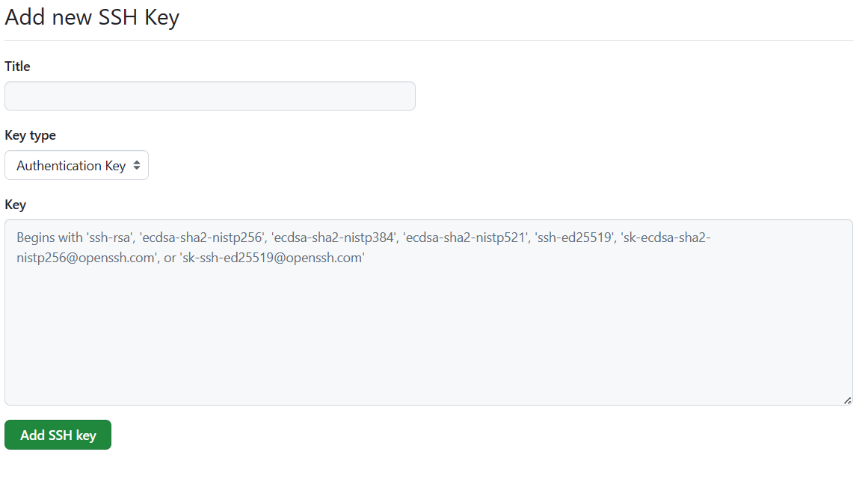Screen dimensions: 868x487
Task: Click the green Add SSH key button
Action: 58,435
